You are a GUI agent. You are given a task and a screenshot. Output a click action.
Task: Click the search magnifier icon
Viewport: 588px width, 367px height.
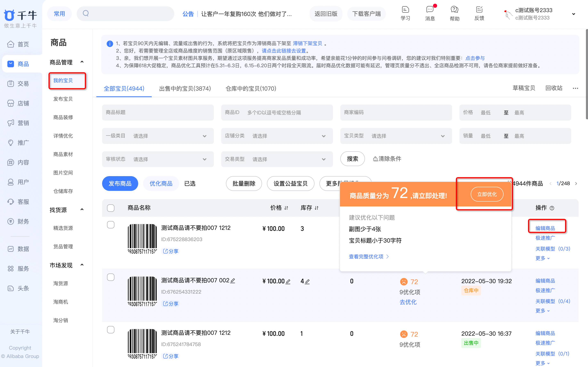[86, 14]
